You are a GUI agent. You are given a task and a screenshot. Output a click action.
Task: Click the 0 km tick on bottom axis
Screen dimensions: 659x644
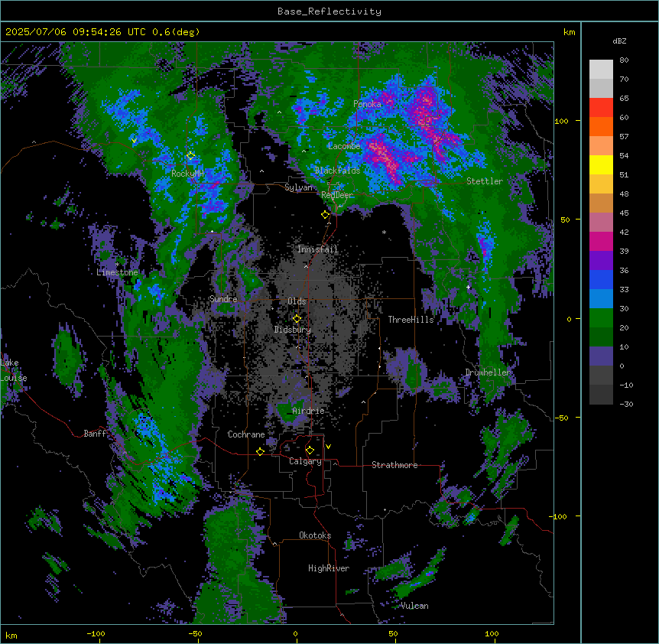(x=295, y=633)
